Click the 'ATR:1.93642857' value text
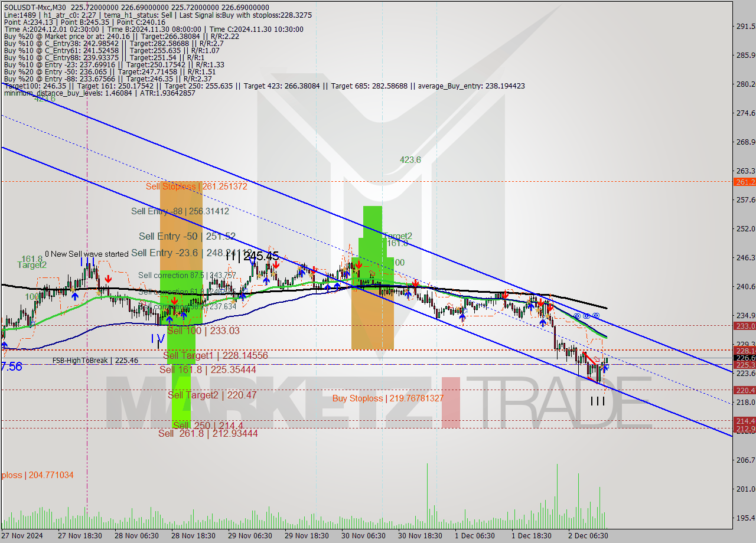 (169, 93)
